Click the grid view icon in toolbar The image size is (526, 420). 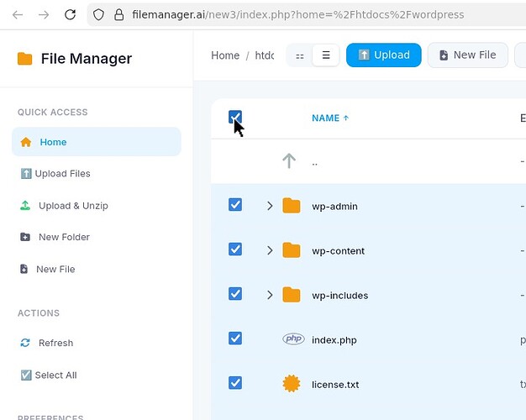pyautogui.click(x=300, y=55)
